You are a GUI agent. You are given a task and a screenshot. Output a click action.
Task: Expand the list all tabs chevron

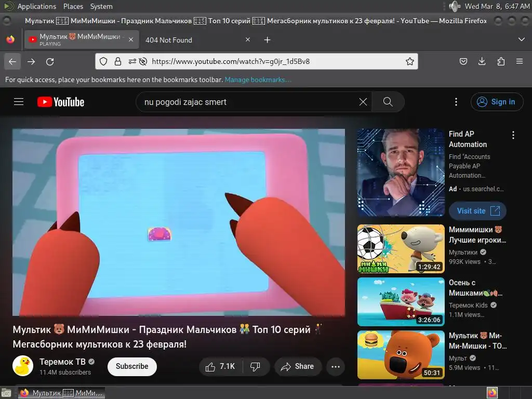pyautogui.click(x=522, y=39)
